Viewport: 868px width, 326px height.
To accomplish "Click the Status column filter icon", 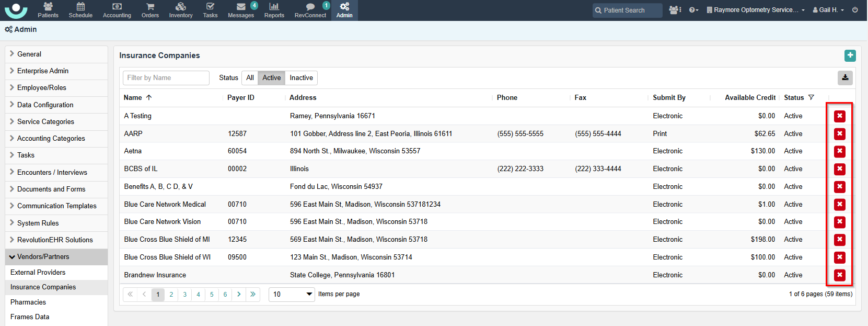I will pyautogui.click(x=811, y=98).
